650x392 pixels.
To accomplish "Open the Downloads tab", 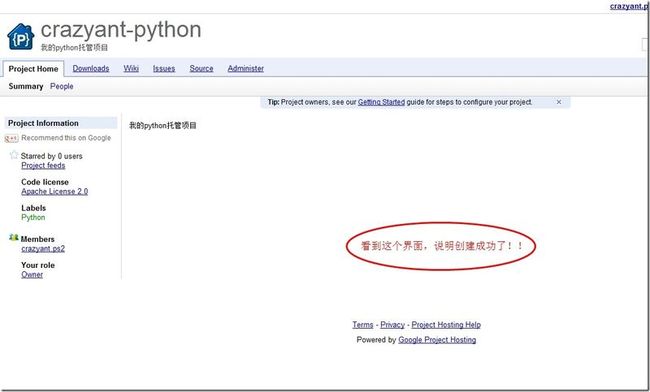I will point(91,68).
